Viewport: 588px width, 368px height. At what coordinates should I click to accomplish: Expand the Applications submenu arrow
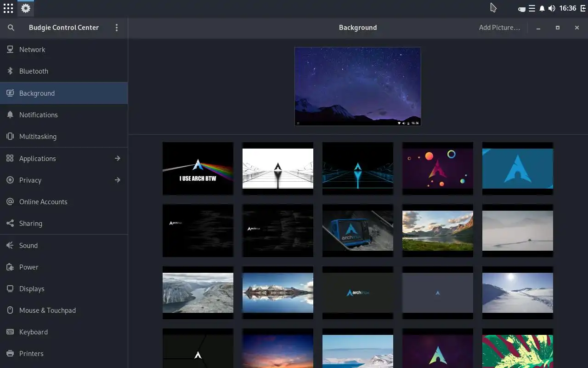[x=118, y=158]
